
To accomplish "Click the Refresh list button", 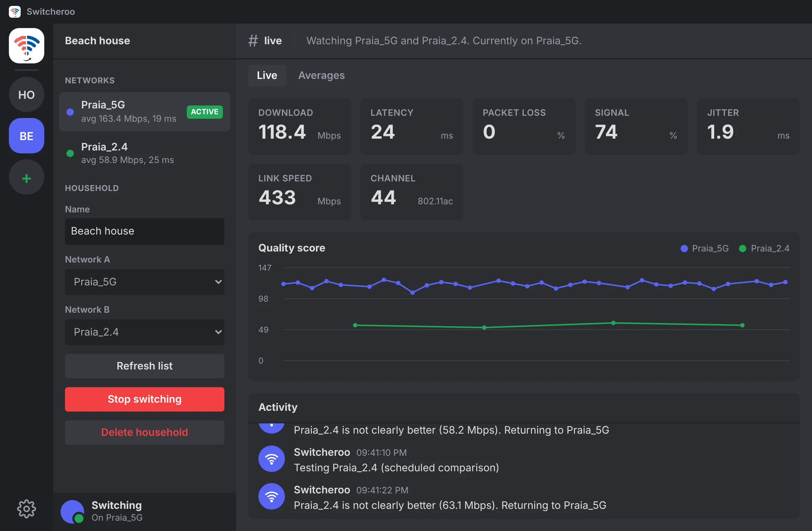I will [145, 366].
